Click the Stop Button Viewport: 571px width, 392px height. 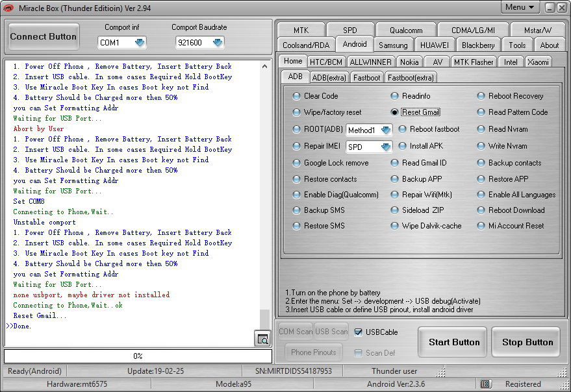527,342
